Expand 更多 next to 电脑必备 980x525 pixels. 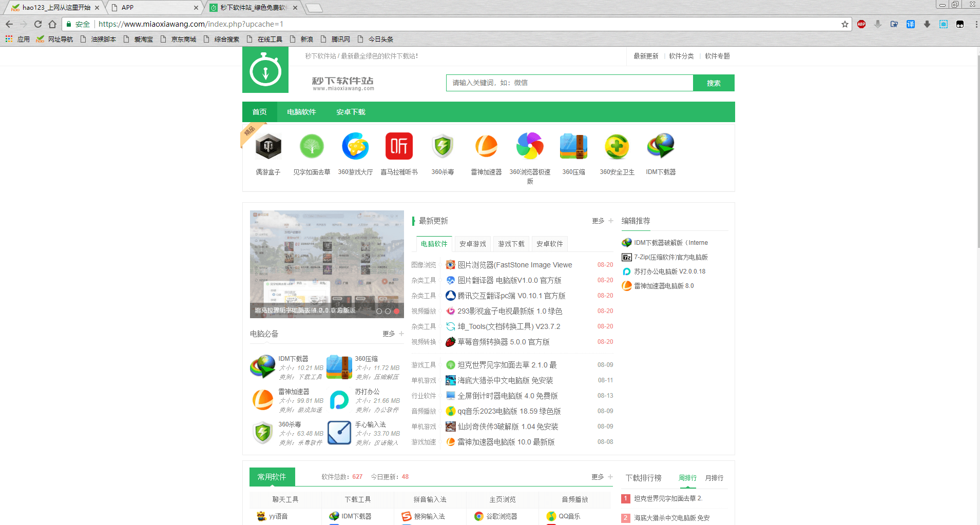point(393,334)
